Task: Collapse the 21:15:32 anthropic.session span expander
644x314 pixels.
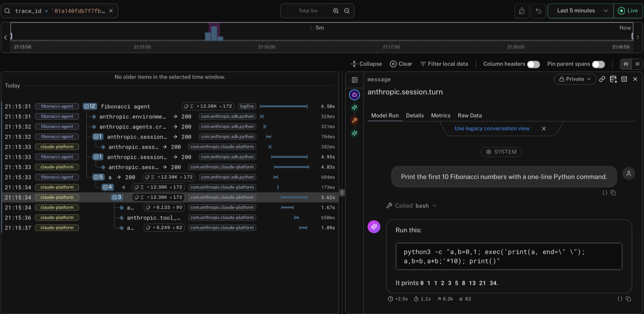Action: point(98,137)
